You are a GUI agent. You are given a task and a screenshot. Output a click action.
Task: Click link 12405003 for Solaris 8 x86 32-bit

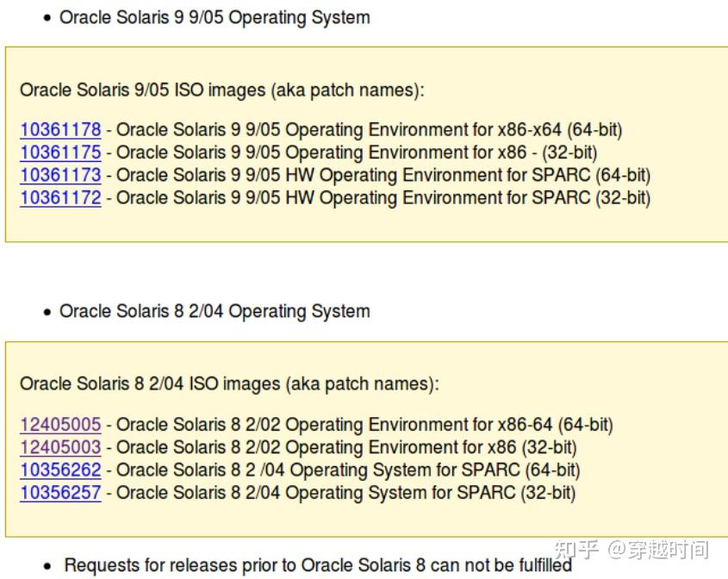pyautogui.click(x=59, y=447)
